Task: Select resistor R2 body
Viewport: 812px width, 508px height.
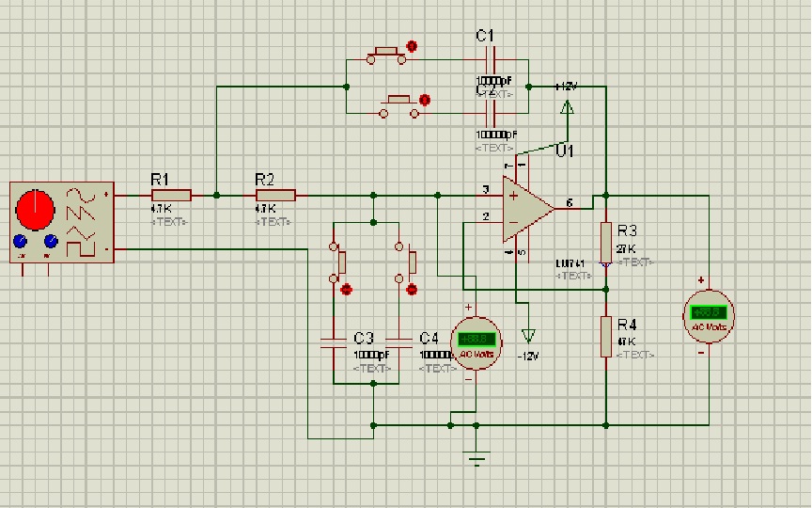Action: [275, 196]
